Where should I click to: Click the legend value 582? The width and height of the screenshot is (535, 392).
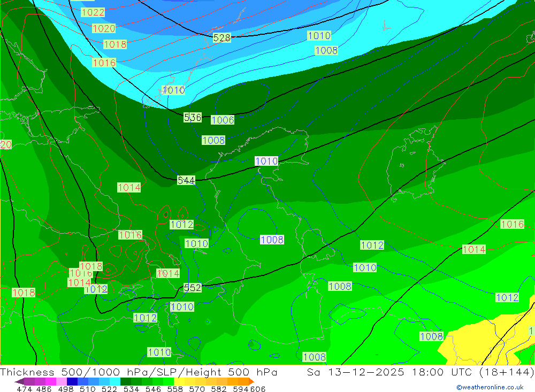click(x=219, y=389)
